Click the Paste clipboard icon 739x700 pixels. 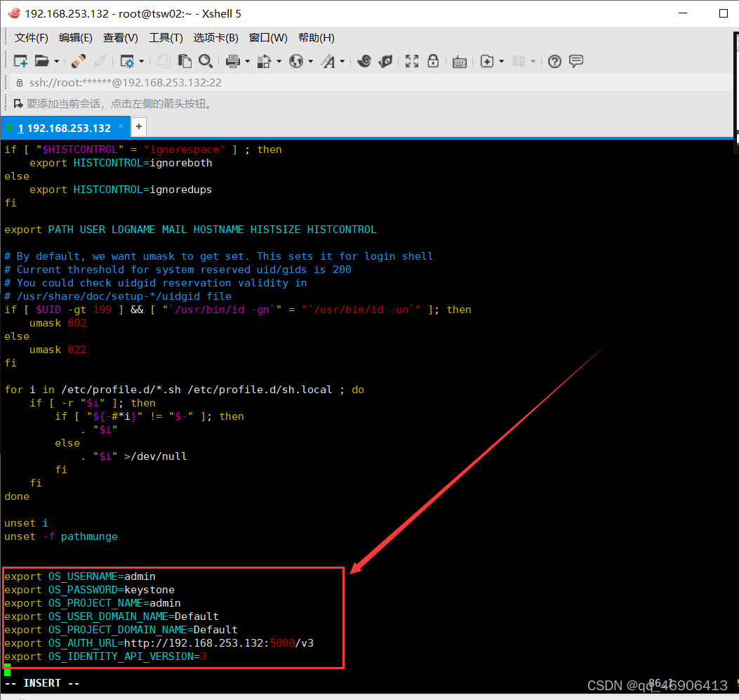click(x=185, y=61)
